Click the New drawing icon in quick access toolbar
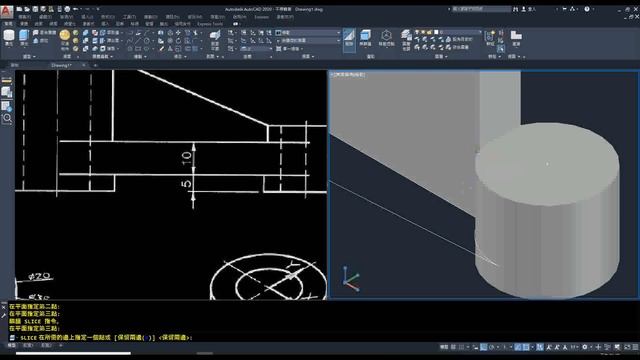 (19, 9)
